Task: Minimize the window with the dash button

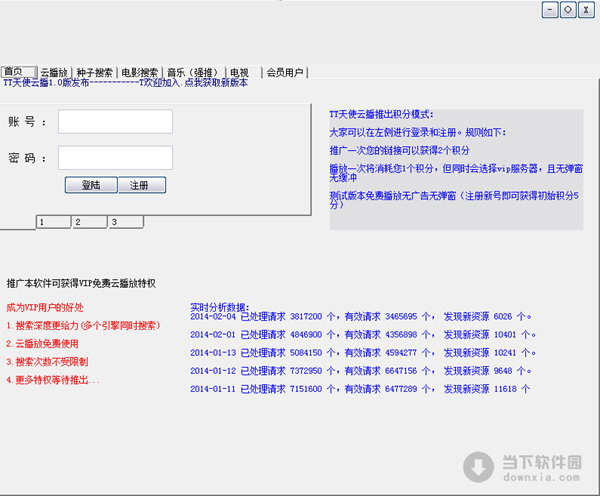Action: [x=550, y=10]
